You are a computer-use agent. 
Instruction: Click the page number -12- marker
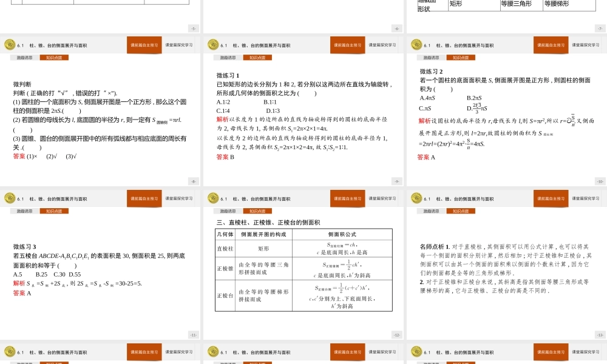click(x=398, y=333)
